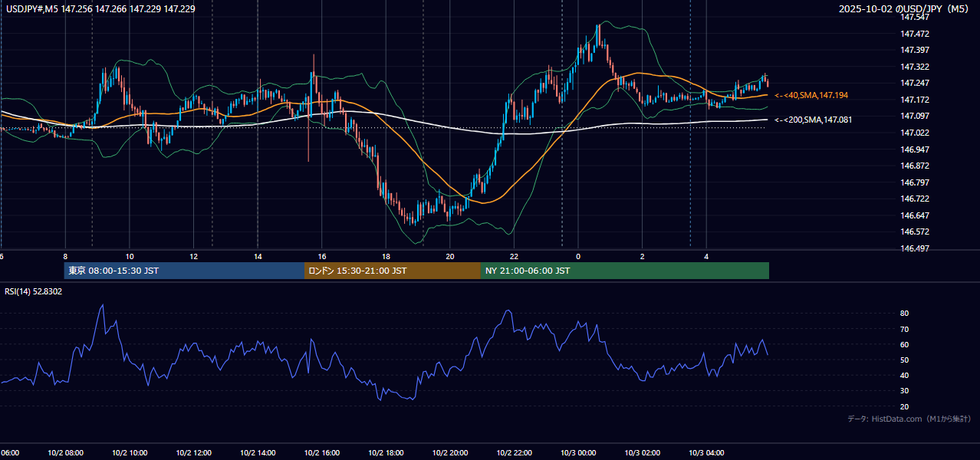The height and width of the screenshot is (460, 980).
Task: Click the '10/2 08:00' bottom time label
Action: pyautogui.click(x=66, y=453)
